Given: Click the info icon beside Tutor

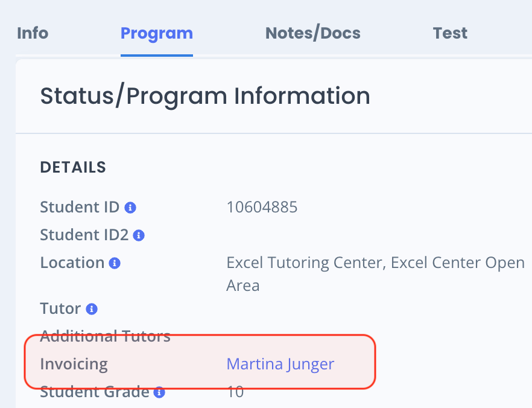Looking at the screenshot, I should (x=92, y=309).
